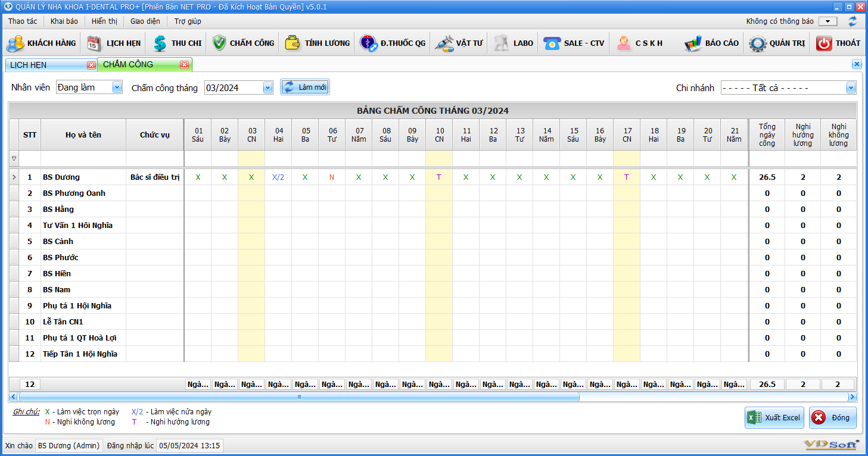Close the CHẤM CÔNG tab with its red X

pos(184,65)
